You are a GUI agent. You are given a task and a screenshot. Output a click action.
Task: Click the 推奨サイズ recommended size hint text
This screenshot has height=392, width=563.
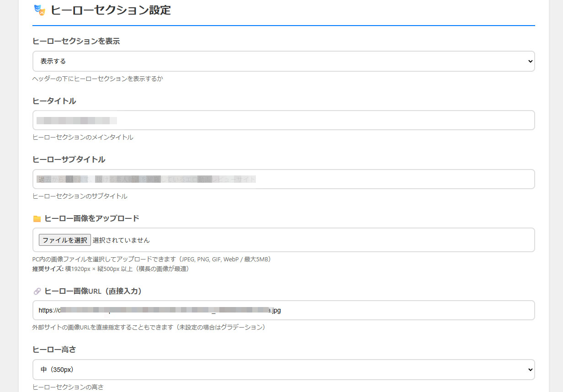click(111, 269)
